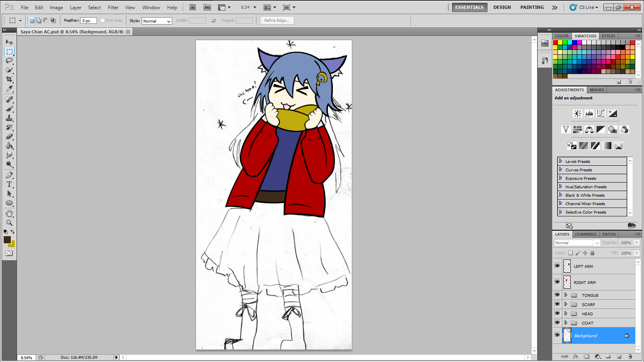This screenshot has height=362, width=644.
Task: Hide the LEFT ARM layer
Action: 557,266
